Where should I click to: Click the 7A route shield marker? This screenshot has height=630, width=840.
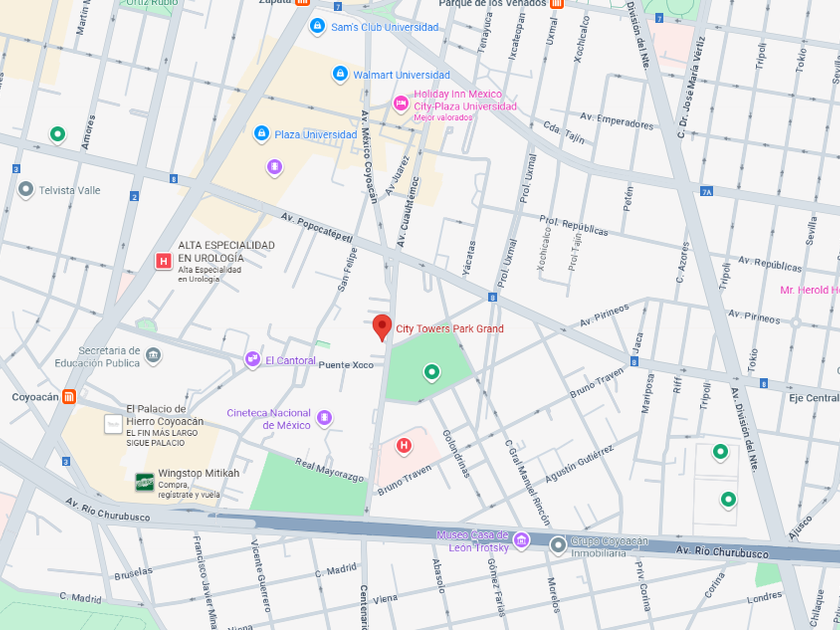click(x=707, y=191)
